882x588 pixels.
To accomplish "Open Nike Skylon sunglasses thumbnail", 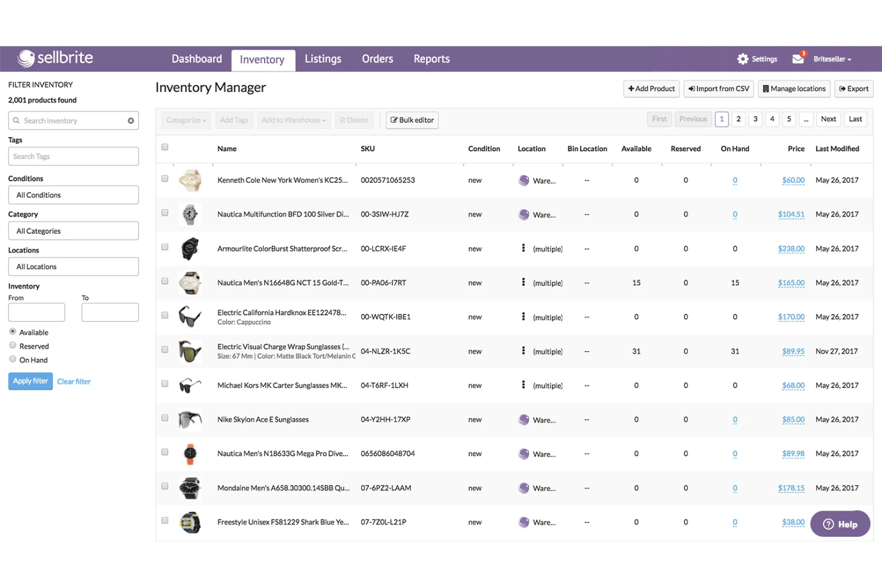I will point(190,419).
